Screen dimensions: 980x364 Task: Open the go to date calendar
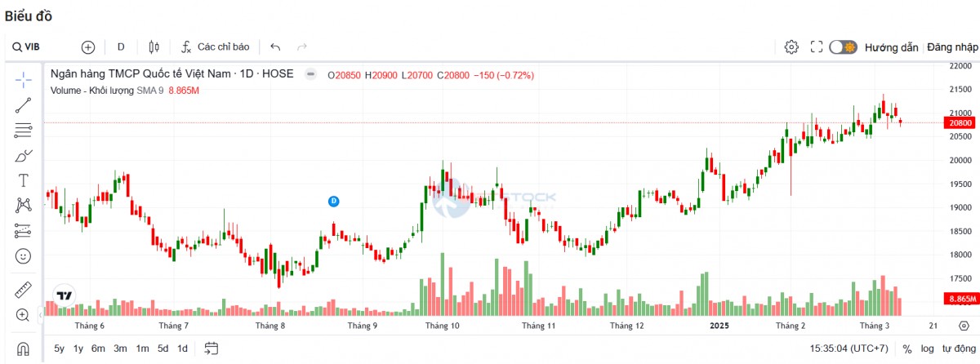[212, 348]
